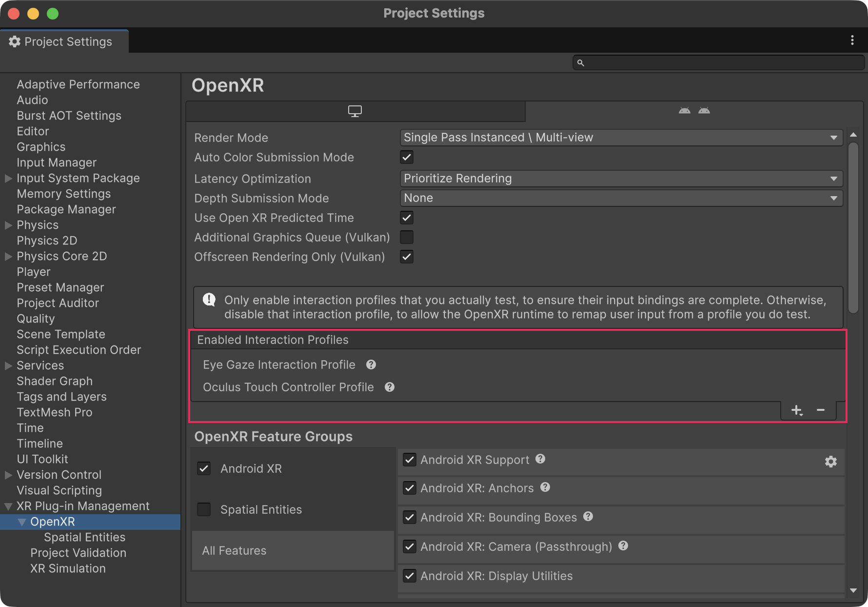Click the scrollbar up arrow
The height and width of the screenshot is (607, 868).
(x=853, y=135)
